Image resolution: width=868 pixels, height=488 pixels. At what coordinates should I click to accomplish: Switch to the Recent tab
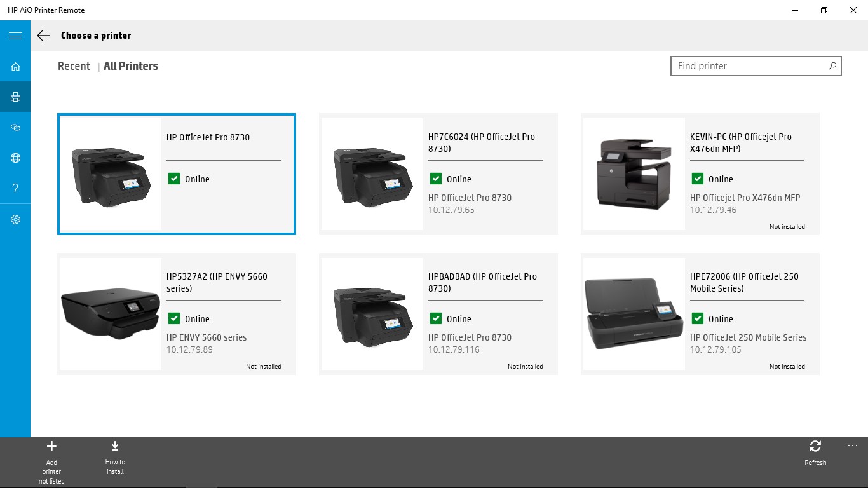[74, 66]
